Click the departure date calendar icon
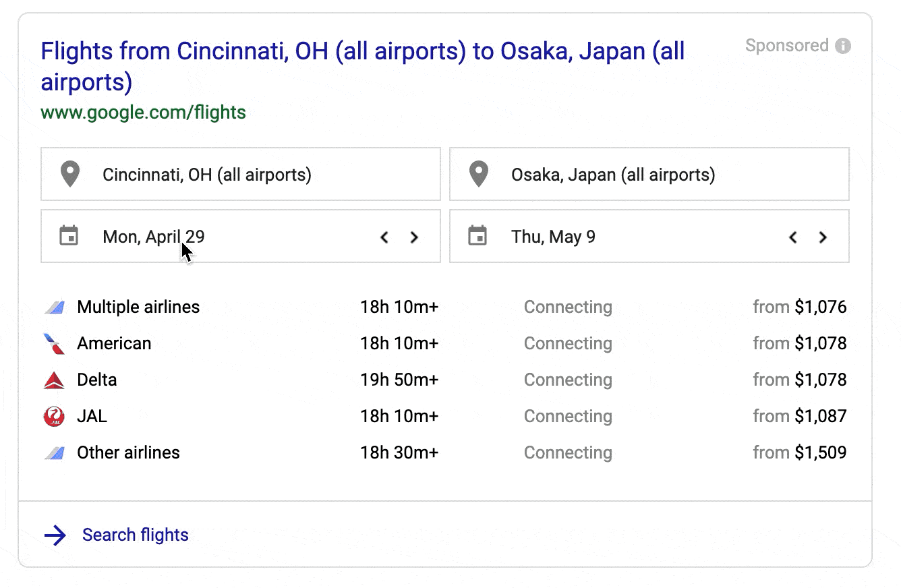This screenshot has height=588, width=901. (69, 237)
